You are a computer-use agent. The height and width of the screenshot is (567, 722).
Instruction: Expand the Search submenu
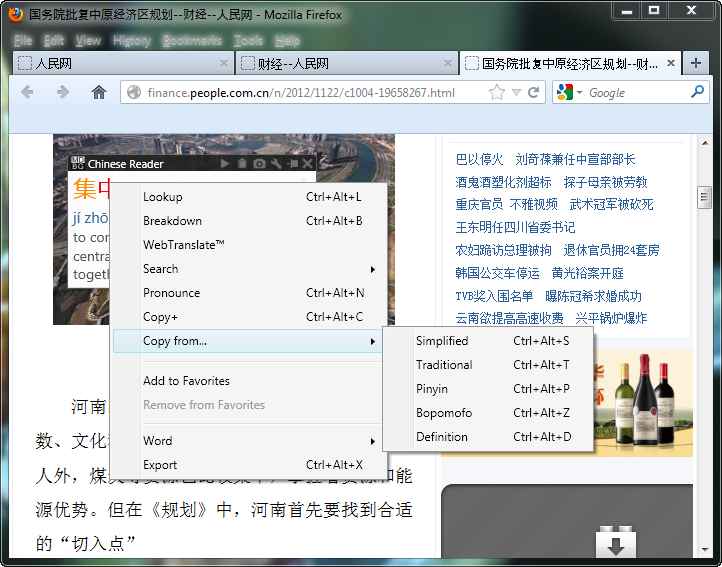[248, 269]
